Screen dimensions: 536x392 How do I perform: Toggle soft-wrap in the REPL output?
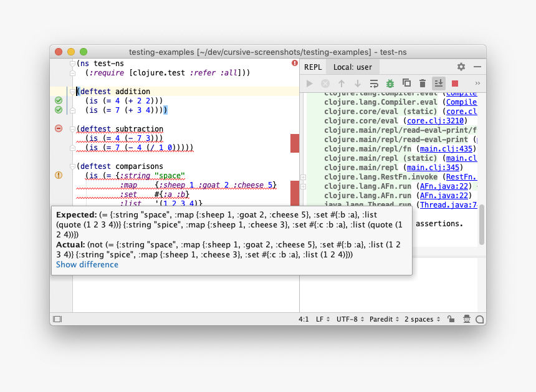point(374,83)
